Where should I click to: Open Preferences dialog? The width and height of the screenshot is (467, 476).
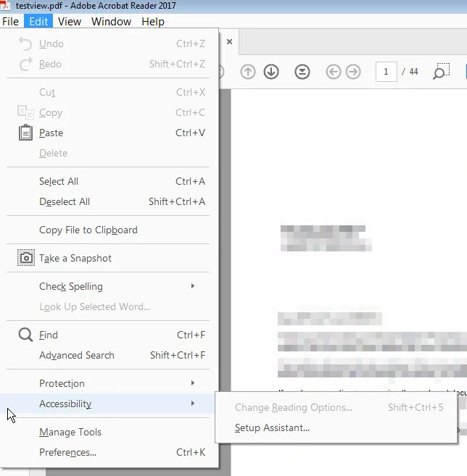(109, 452)
